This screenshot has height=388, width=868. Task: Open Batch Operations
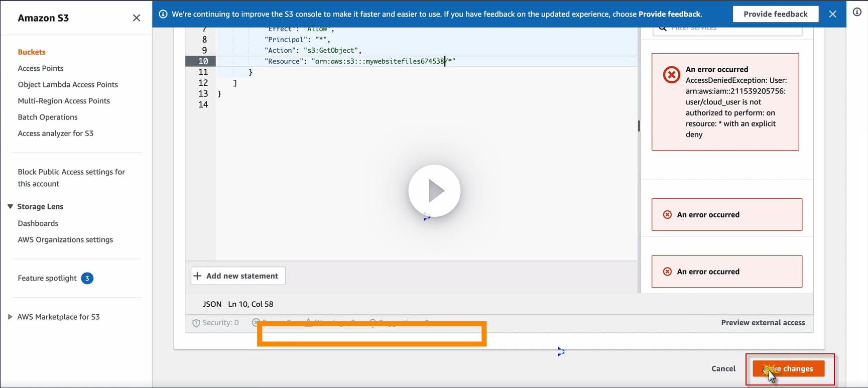(48, 117)
